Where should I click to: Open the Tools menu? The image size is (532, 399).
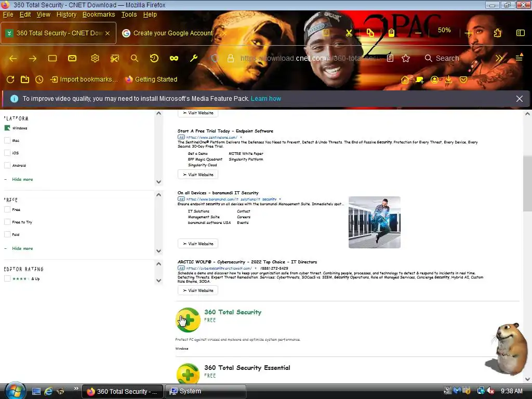[129, 15]
